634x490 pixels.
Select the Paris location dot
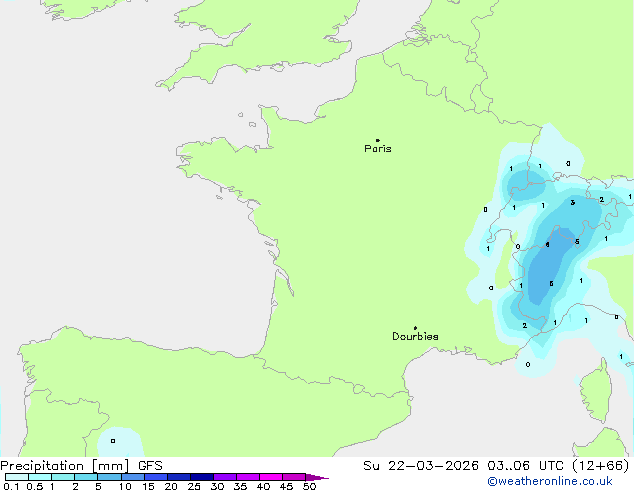378,140
